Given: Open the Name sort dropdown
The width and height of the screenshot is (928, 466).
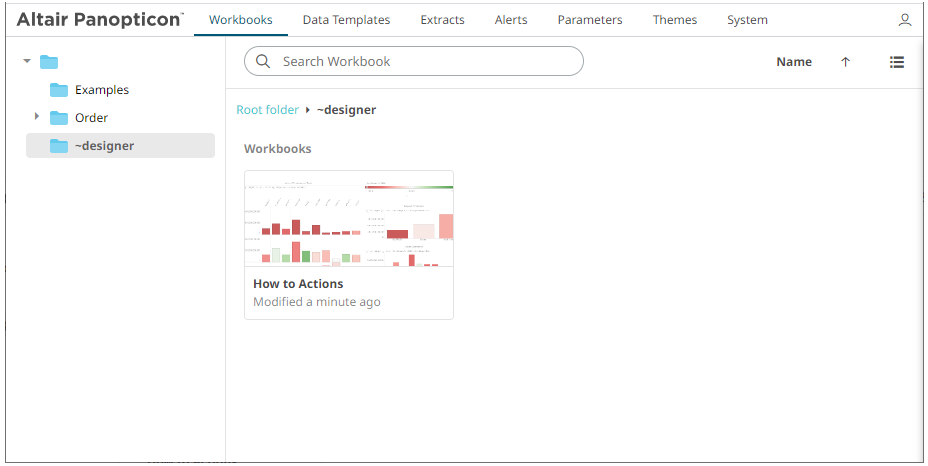Looking at the screenshot, I should coord(794,62).
